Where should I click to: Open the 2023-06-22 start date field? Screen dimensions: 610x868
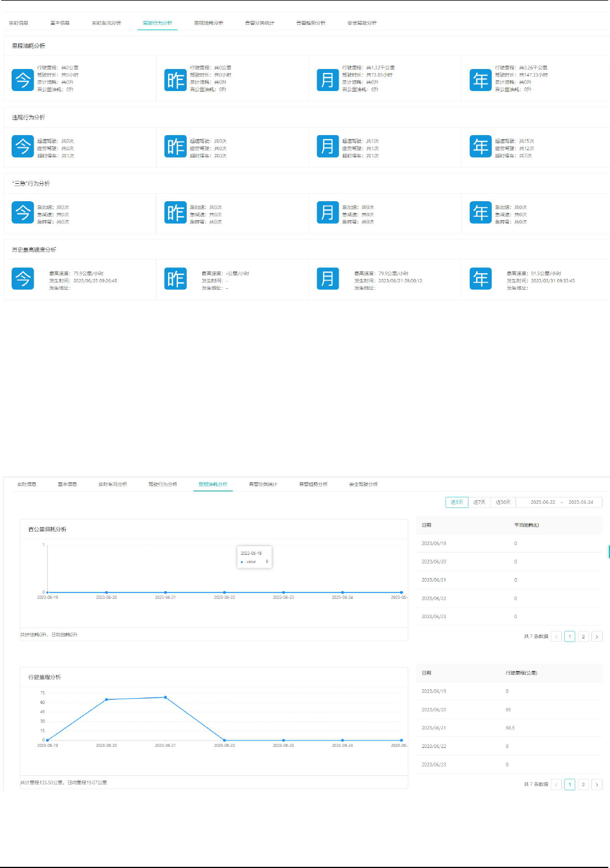pos(543,502)
